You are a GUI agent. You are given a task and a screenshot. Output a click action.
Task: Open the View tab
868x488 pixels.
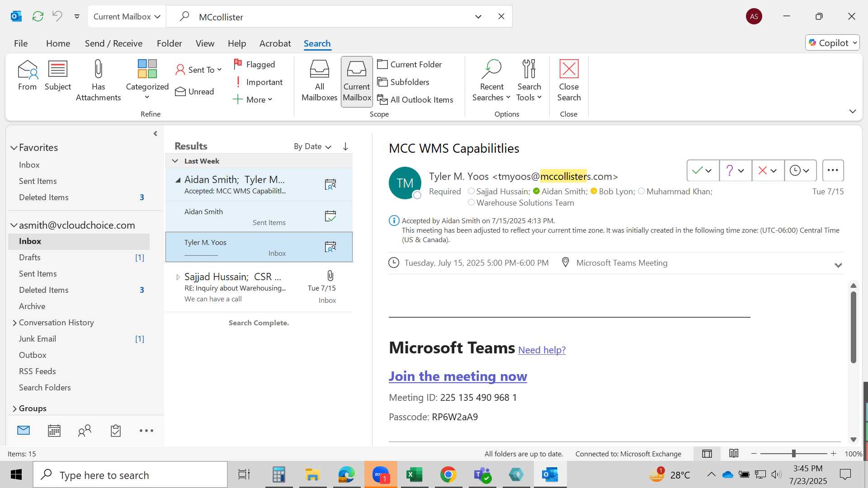(205, 43)
